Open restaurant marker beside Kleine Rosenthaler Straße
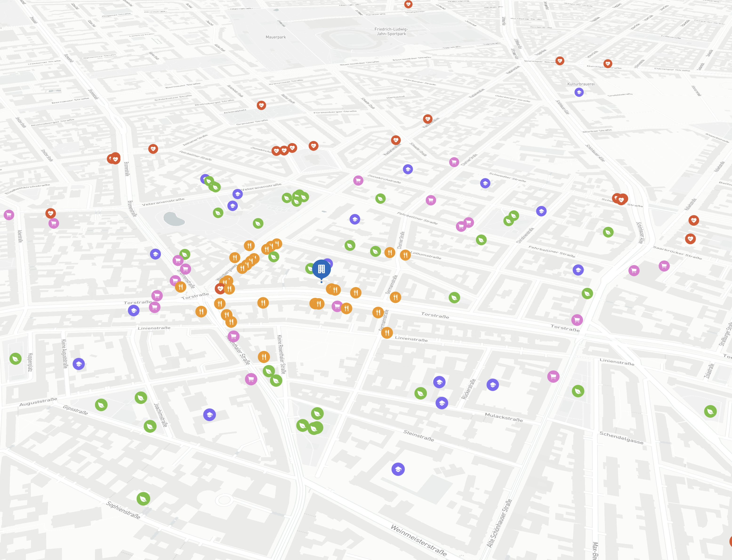This screenshot has height=560, width=732. pyautogui.click(x=263, y=357)
